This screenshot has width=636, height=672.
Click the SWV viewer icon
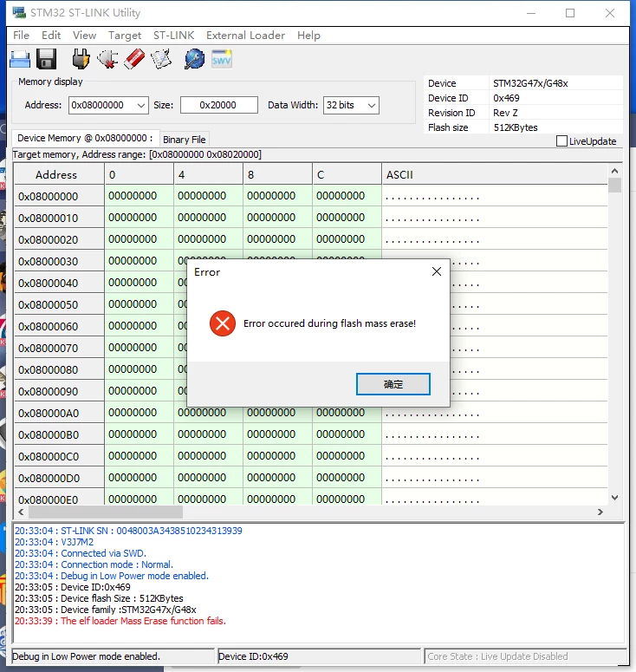click(222, 59)
